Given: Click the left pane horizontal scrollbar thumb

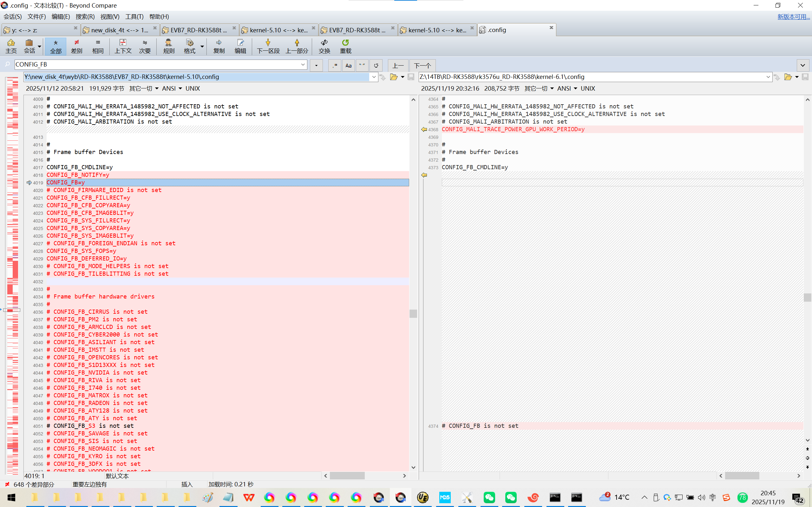Looking at the screenshot, I should (347, 476).
